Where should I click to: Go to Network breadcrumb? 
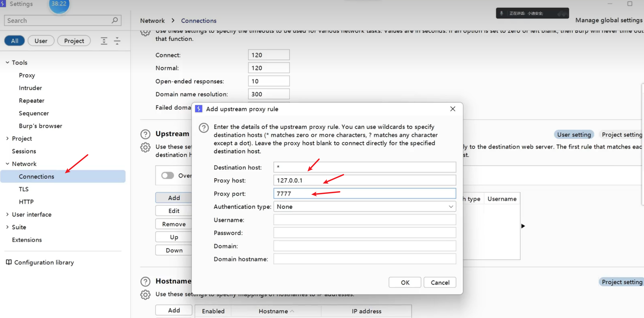click(152, 21)
